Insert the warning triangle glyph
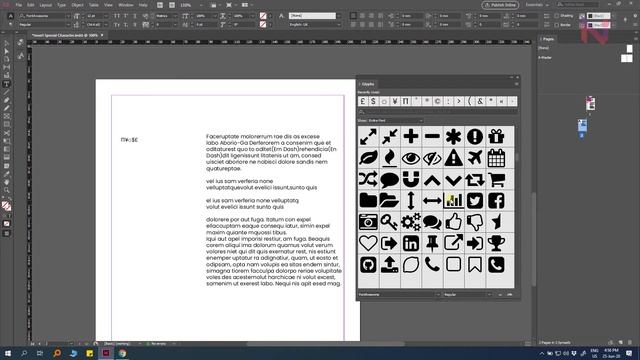Image resolution: width=640 pixels, height=360 pixels. tap(453, 158)
